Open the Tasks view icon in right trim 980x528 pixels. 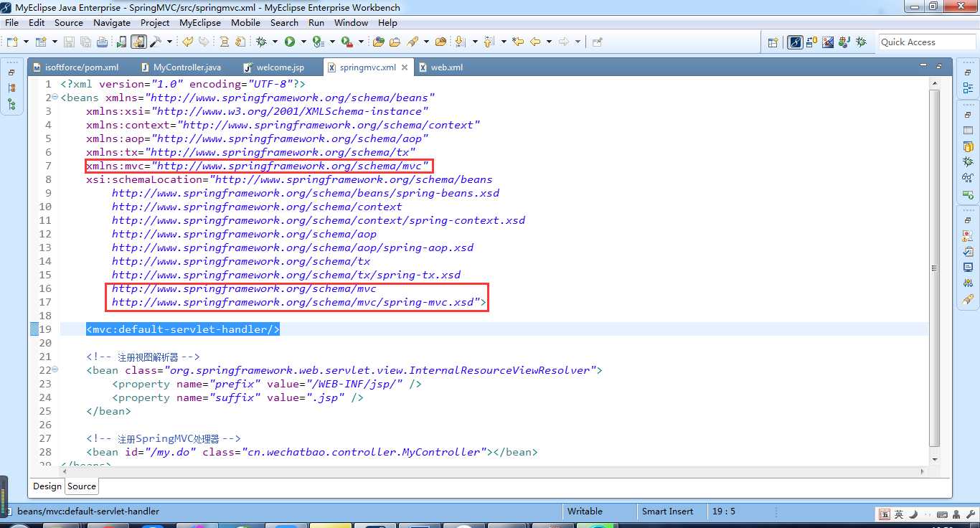968,251
